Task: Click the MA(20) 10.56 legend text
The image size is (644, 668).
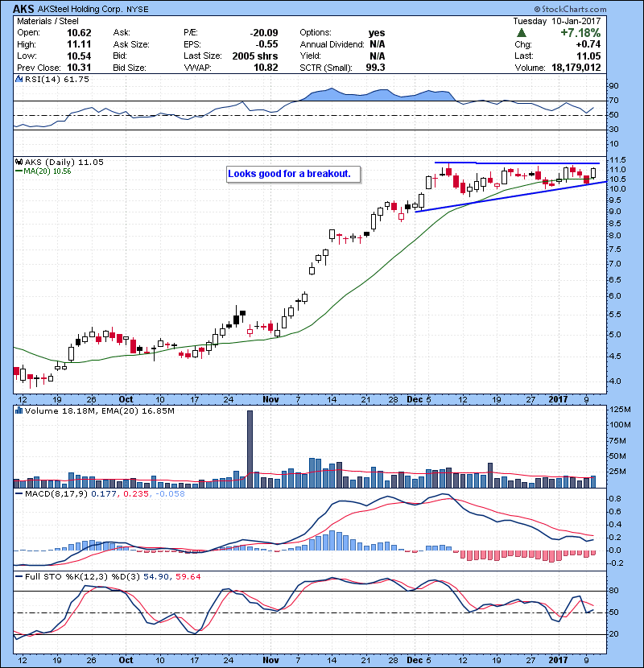Action: 47,171
